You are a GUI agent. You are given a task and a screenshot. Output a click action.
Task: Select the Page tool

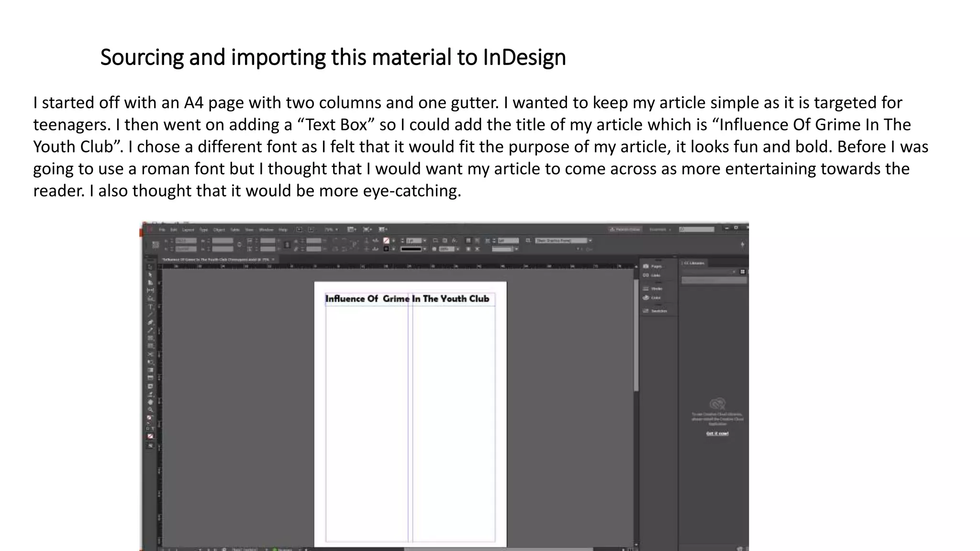coord(150,283)
